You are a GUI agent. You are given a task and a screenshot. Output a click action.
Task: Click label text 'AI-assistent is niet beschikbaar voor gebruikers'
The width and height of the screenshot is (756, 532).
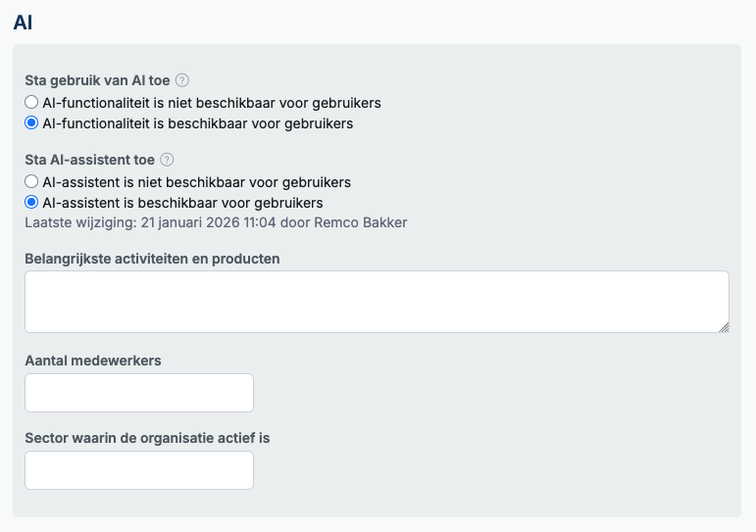coord(197,182)
